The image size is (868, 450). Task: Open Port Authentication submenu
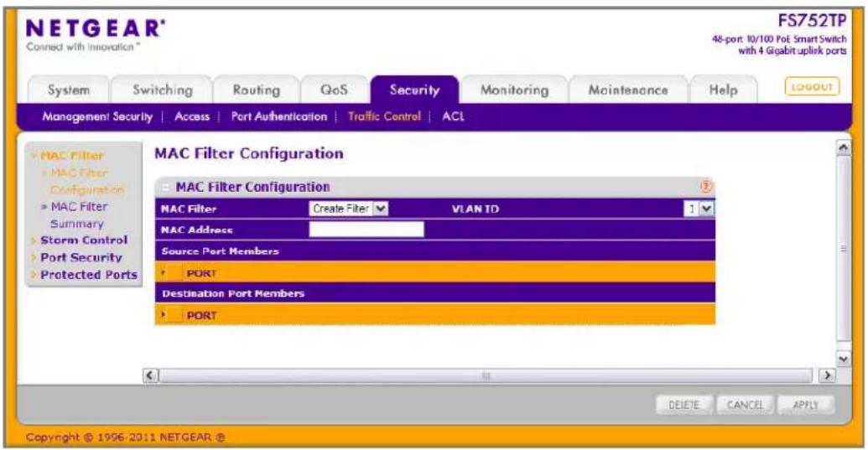click(279, 116)
